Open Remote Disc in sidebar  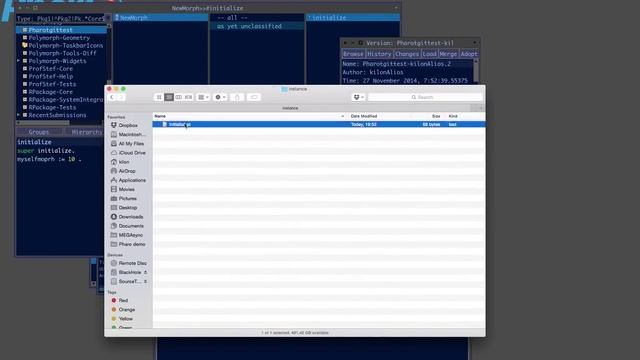tap(132, 263)
